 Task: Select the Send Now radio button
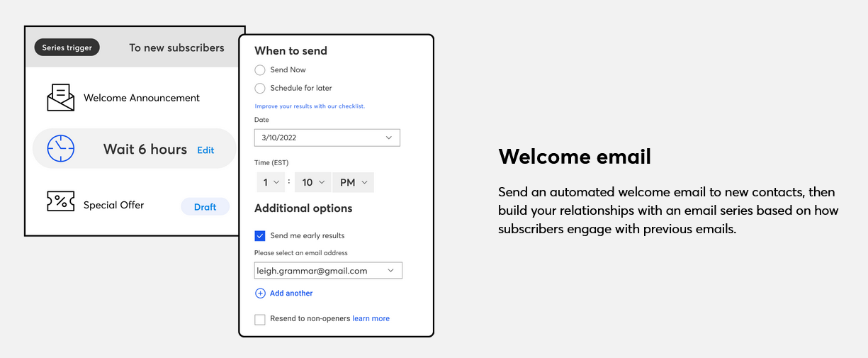pyautogui.click(x=260, y=70)
